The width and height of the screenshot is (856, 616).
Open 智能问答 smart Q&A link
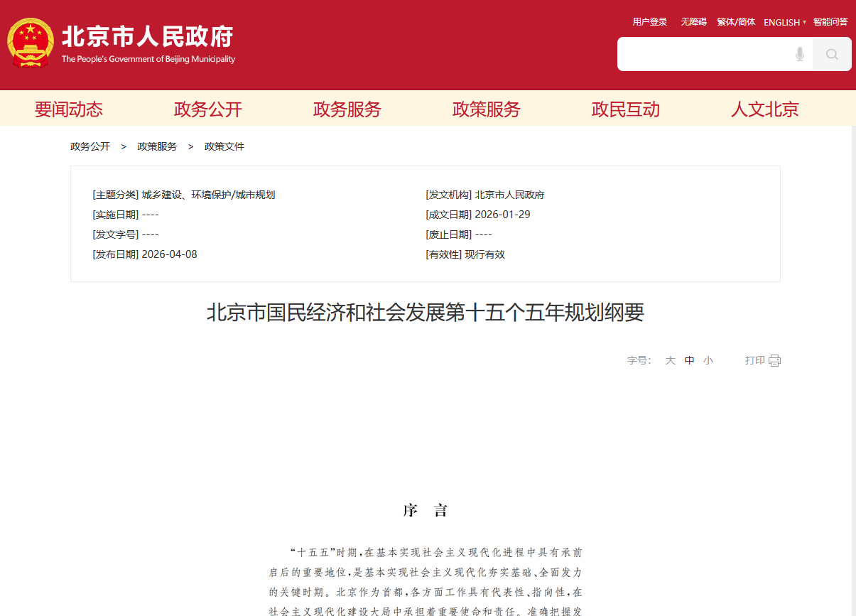[x=830, y=22]
